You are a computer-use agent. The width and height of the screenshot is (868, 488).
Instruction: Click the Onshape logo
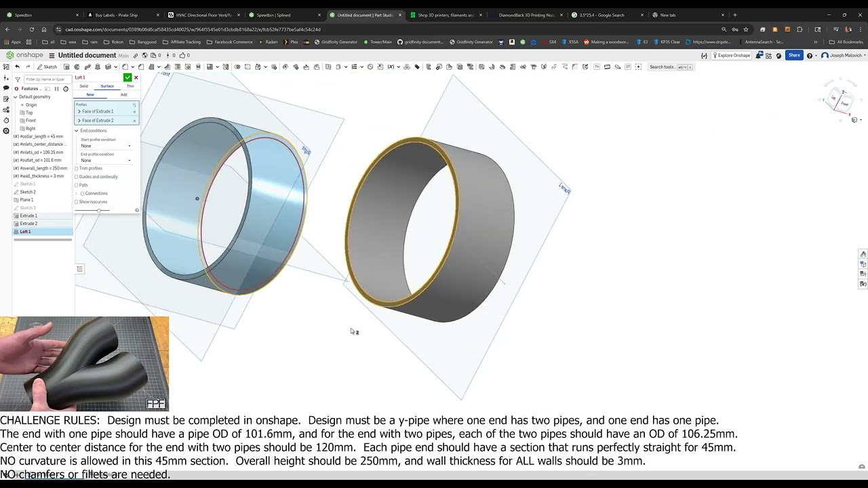[x=24, y=56]
